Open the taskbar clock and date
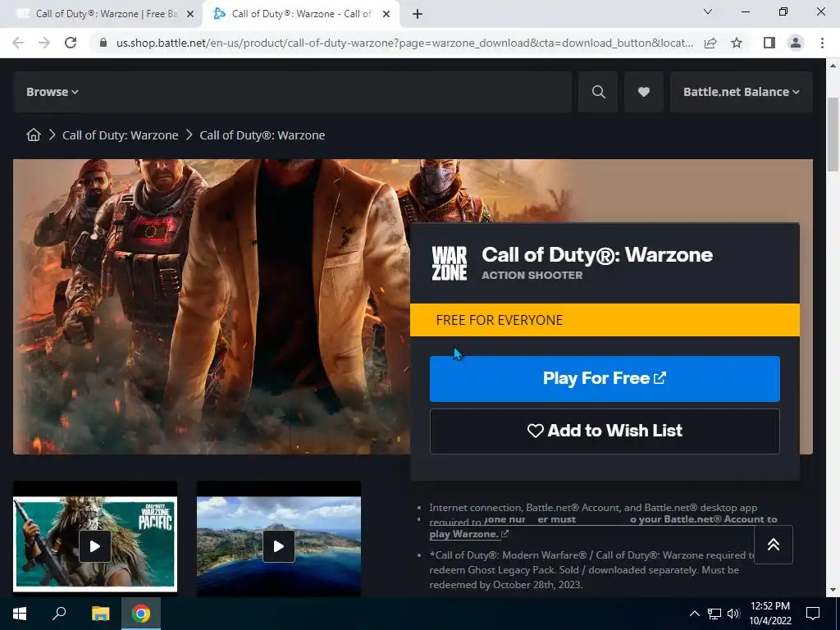 pos(769,614)
